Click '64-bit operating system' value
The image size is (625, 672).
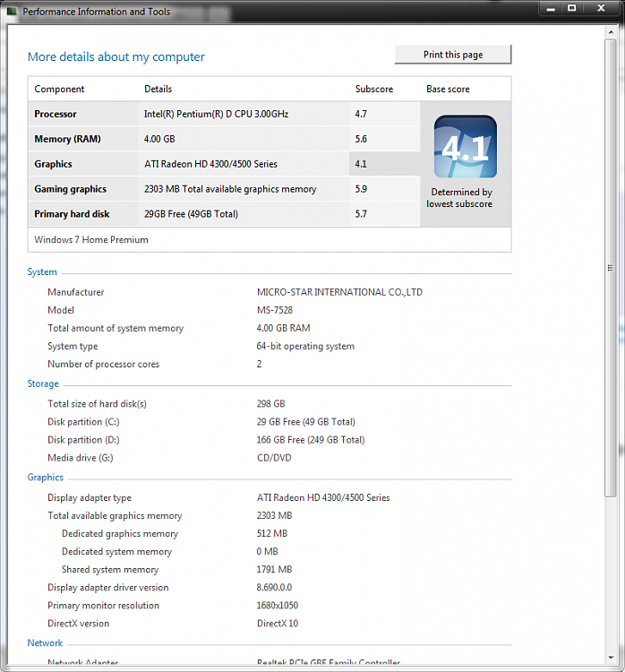click(x=305, y=346)
